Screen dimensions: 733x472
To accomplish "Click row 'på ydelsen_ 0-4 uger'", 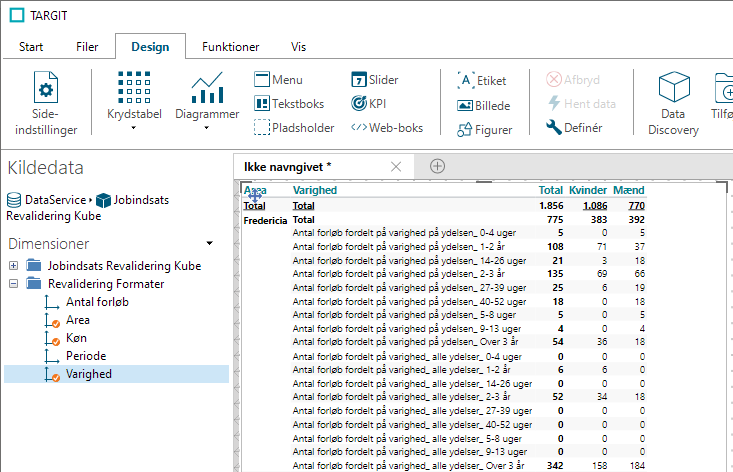I will pos(404,233).
